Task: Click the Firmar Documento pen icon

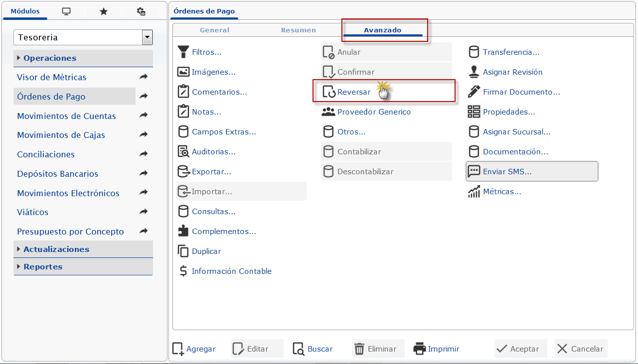Action: (x=474, y=92)
